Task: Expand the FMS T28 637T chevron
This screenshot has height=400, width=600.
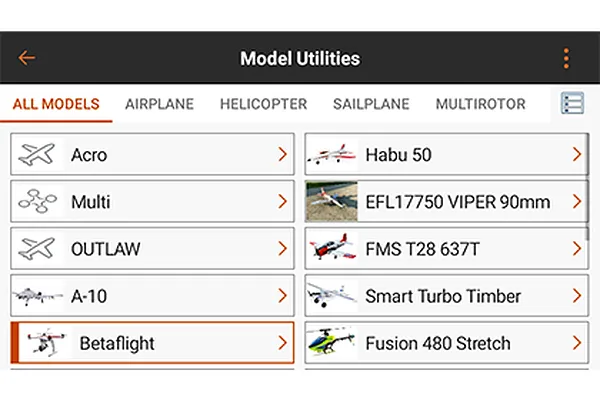Action: click(577, 249)
